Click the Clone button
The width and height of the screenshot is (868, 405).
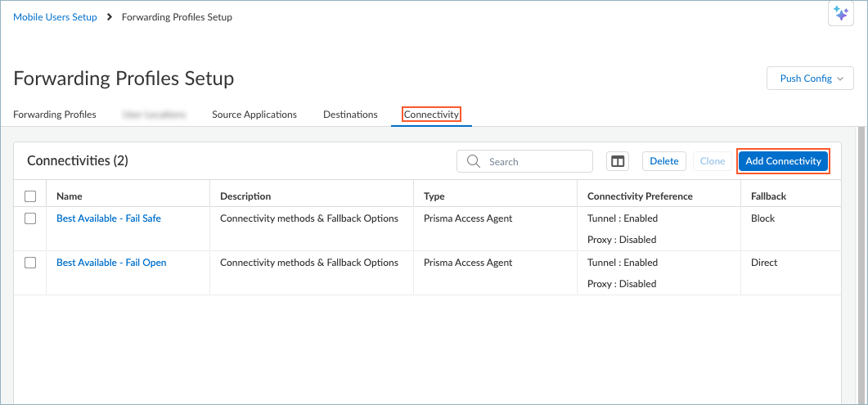712,161
